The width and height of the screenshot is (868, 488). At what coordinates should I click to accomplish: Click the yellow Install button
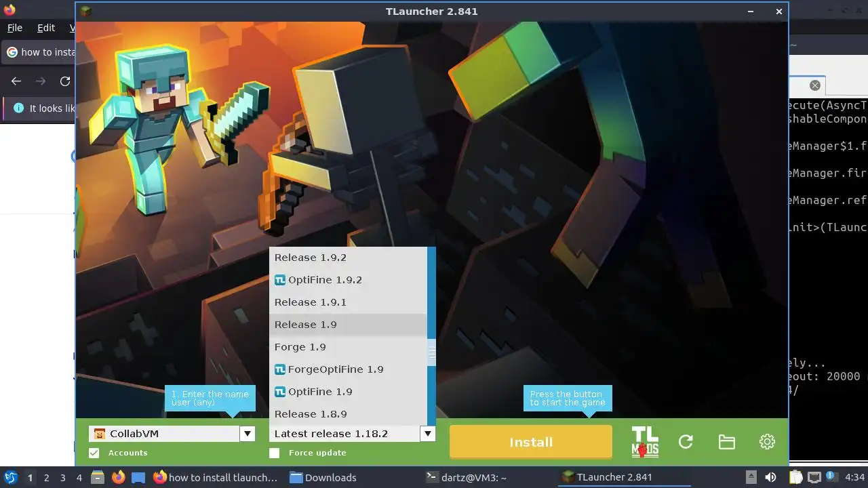[x=531, y=442]
